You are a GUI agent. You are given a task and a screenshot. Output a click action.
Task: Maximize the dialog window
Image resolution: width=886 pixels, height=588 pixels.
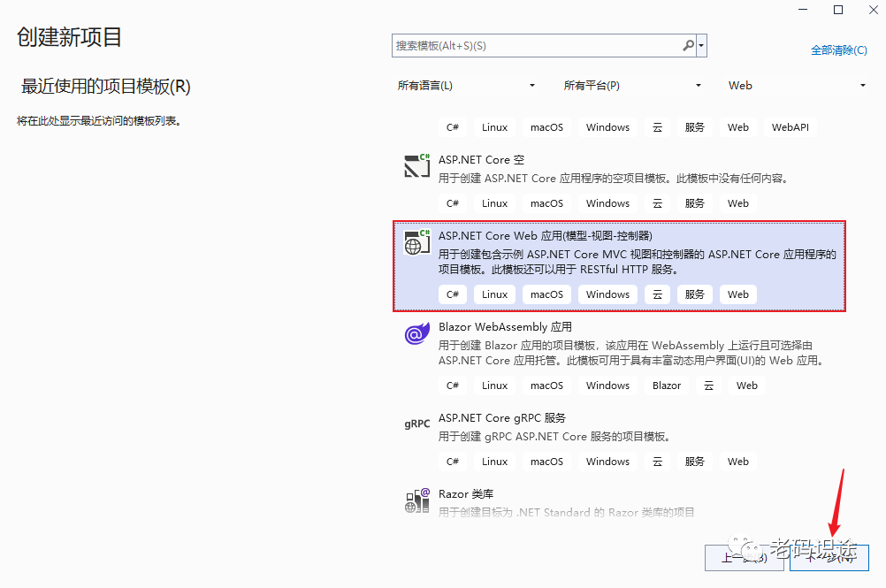click(838, 10)
